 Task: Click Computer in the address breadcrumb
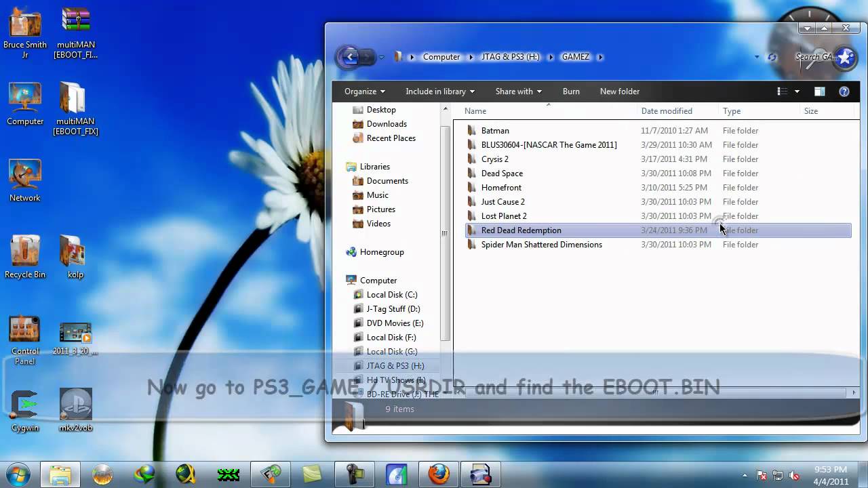[x=441, y=57]
